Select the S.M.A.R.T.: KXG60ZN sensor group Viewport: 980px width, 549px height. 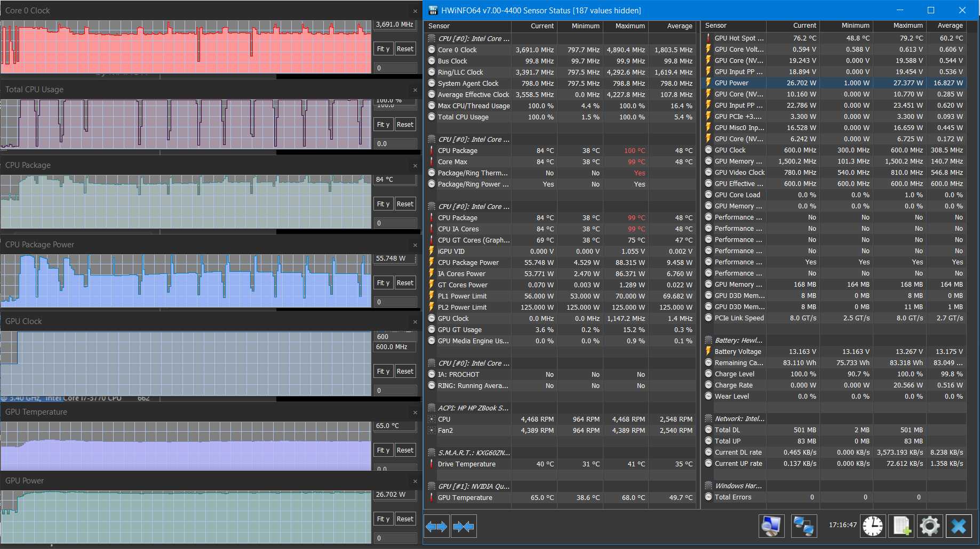(x=474, y=453)
